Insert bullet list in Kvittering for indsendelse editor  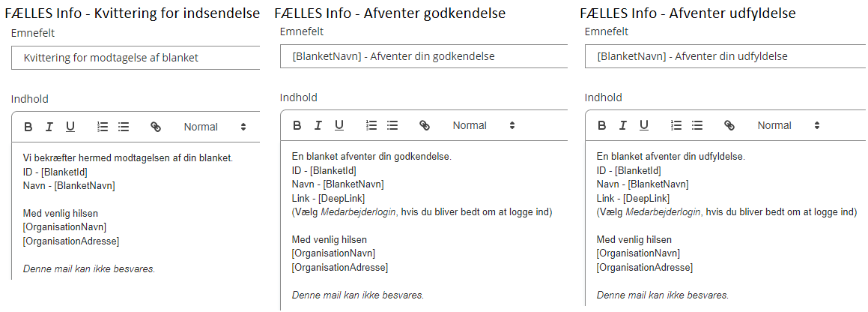coord(124,127)
